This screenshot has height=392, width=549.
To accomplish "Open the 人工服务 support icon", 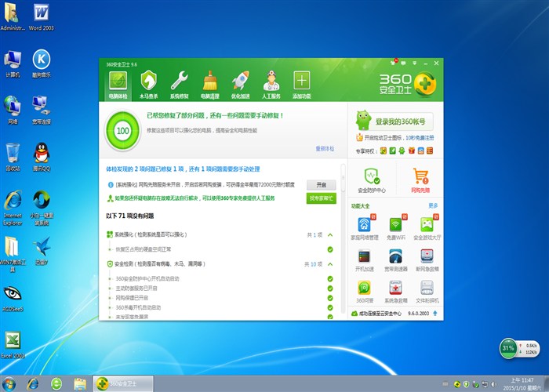I will pyautogui.click(x=271, y=83).
